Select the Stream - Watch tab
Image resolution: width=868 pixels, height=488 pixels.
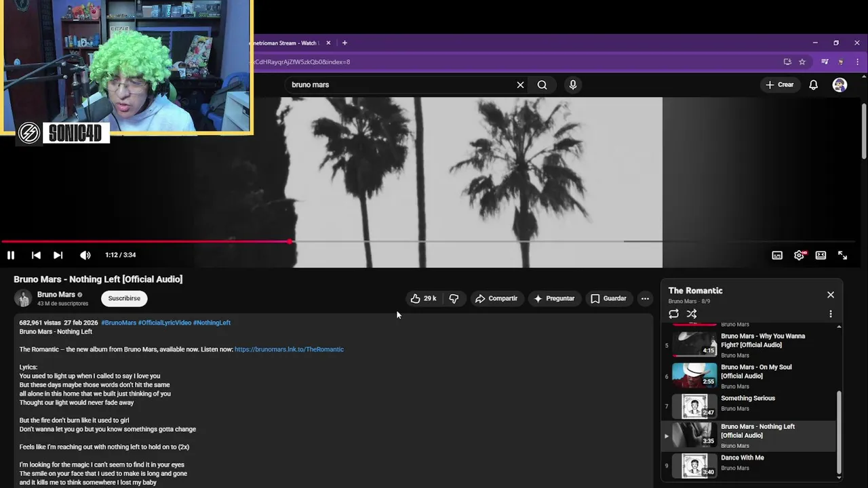pos(286,43)
